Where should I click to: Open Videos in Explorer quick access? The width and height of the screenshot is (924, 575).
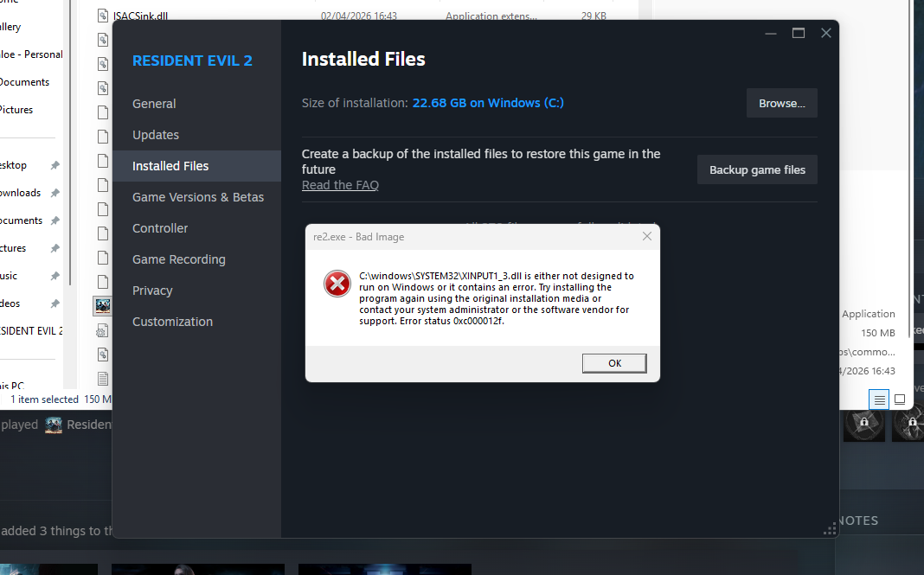(10, 303)
